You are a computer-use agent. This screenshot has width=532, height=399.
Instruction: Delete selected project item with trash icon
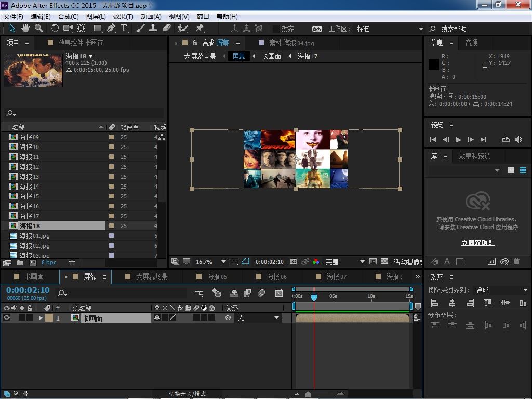click(x=72, y=262)
